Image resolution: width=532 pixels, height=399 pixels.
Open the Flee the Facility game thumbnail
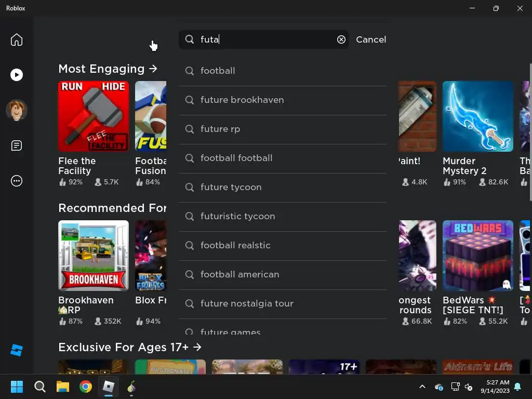pyautogui.click(x=94, y=116)
